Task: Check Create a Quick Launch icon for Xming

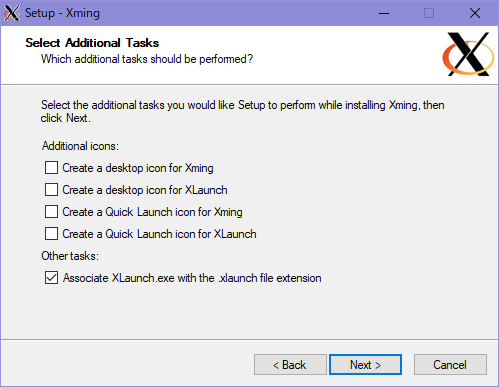Action: click(x=51, y=212)
